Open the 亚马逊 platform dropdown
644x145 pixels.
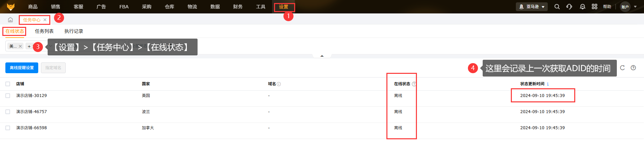(532, 7)
